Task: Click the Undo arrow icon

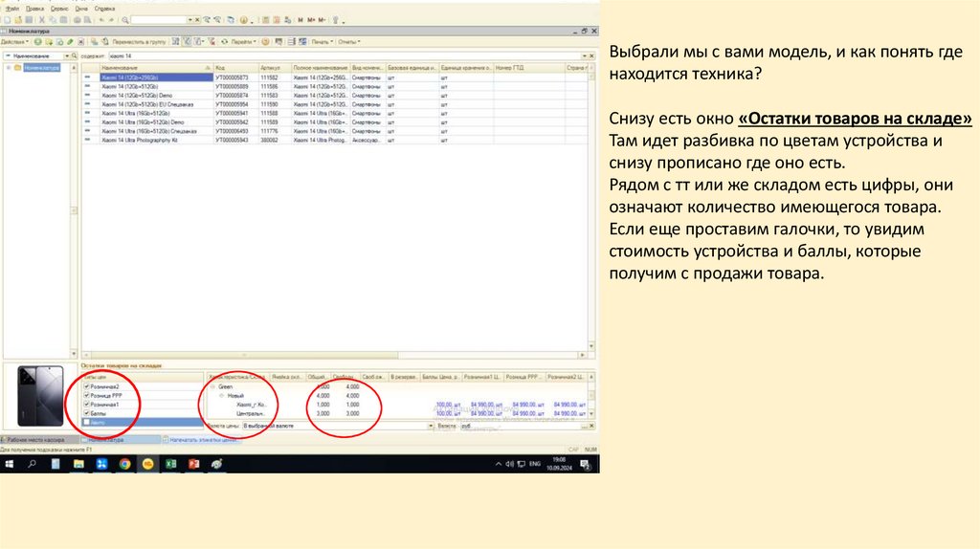Action: [x=101, y=20]
